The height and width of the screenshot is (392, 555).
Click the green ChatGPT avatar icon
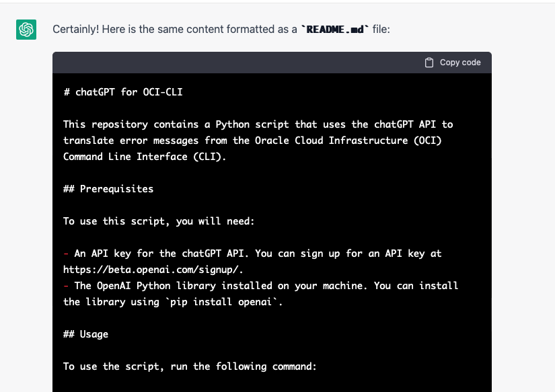pos(26,30)
